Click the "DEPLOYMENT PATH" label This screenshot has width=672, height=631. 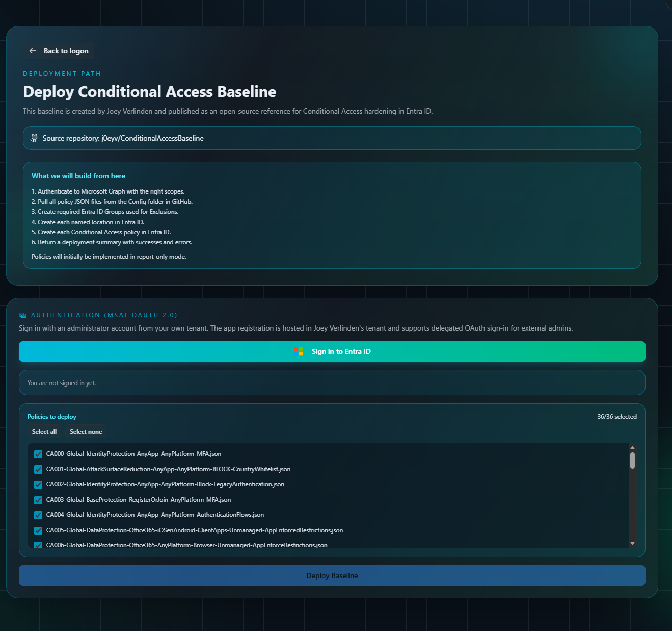62,74
